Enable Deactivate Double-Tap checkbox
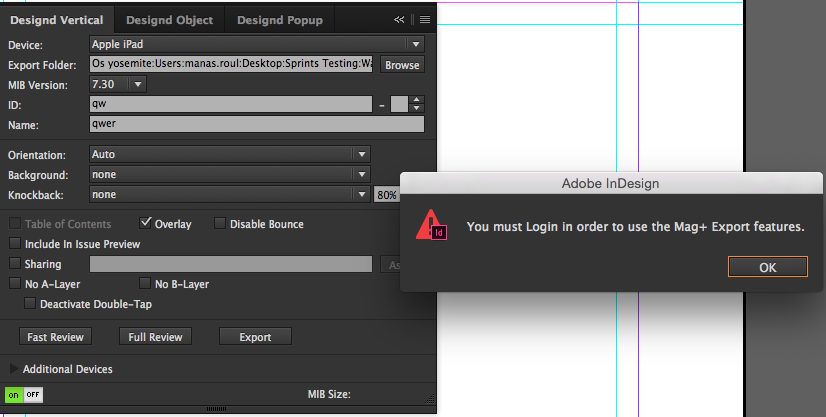Image resolution: width=826 pixels, height=417 pixels. tap(30, 303)
